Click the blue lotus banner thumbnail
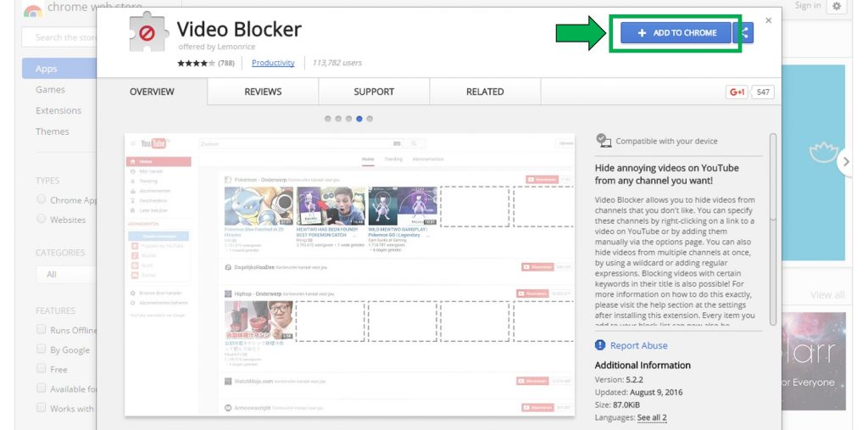 click(x=814, y=162)
